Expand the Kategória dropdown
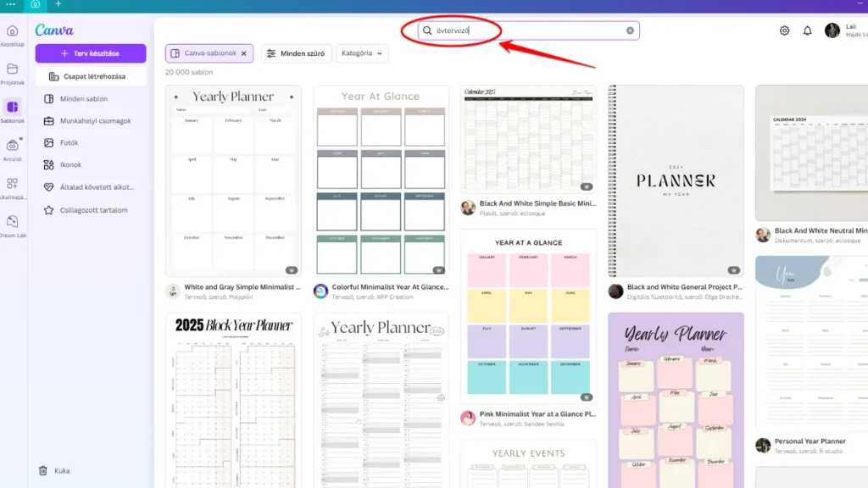The height and width of the screenshot is (488, 868). point(362,53)
